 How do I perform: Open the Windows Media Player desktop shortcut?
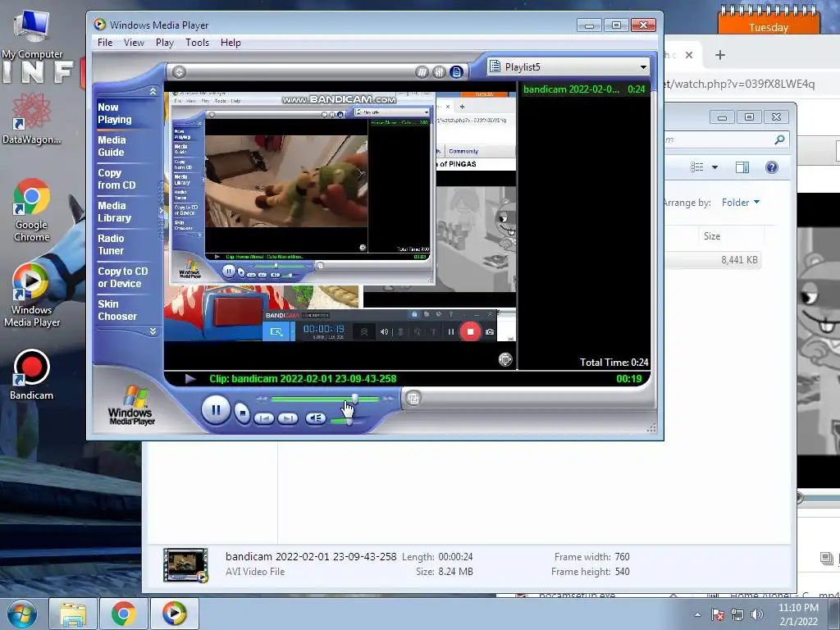click(x=32, y=295)
